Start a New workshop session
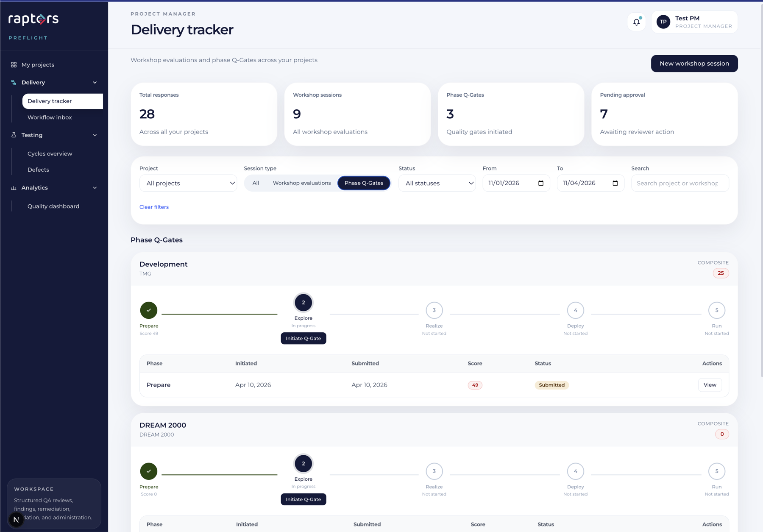The image size is (763, 532). click(x=694, y=63)
